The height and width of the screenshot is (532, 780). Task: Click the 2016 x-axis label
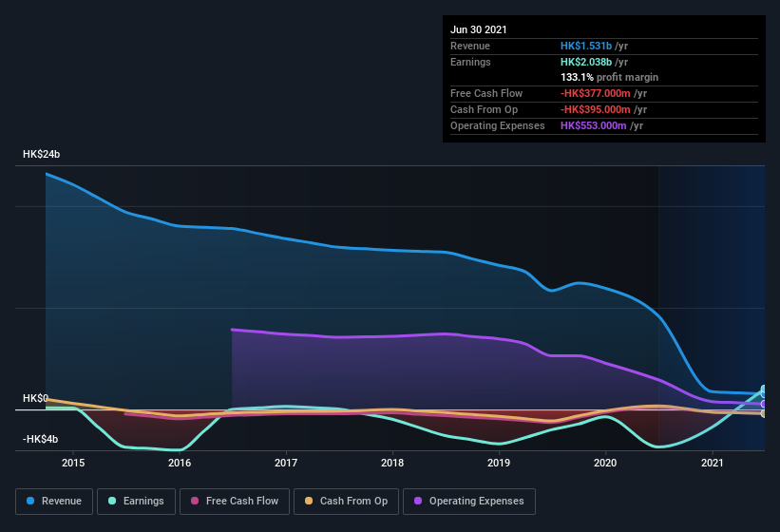180,463
